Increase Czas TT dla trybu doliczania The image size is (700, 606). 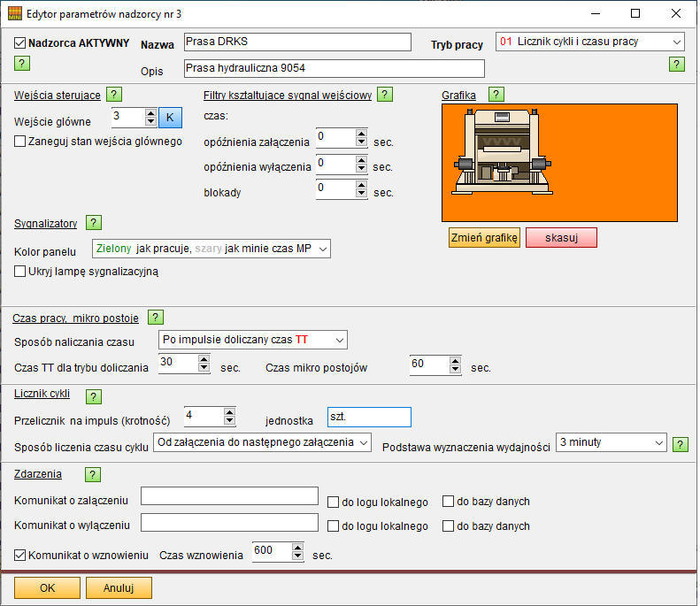(x=204, y=359)
